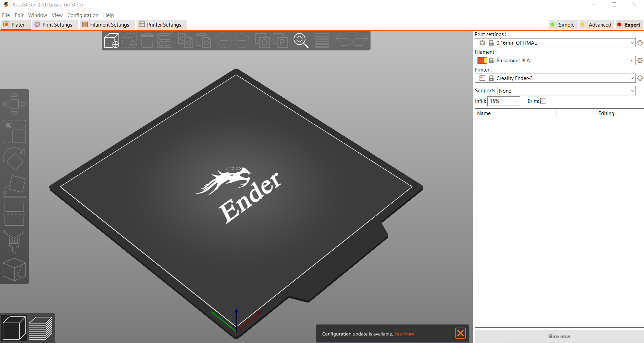Switch to Expert mode

point(629,25)
